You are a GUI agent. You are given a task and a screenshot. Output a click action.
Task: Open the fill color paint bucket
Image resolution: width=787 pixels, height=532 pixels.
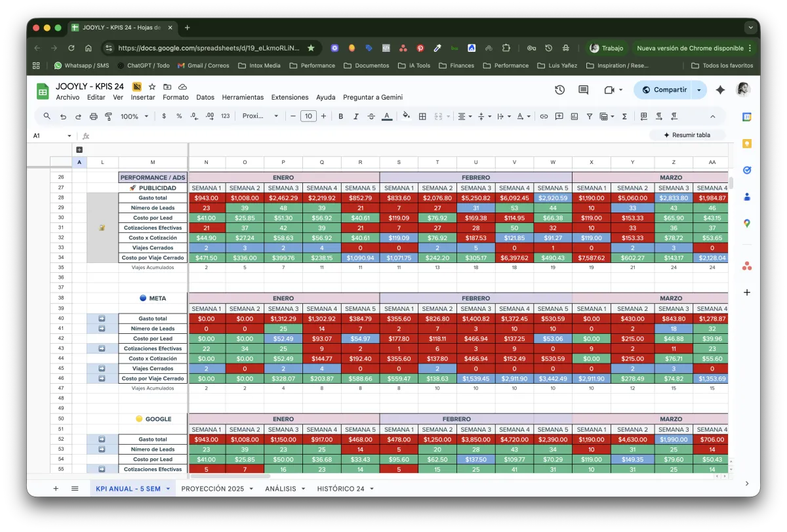click(x=406, y=116)
